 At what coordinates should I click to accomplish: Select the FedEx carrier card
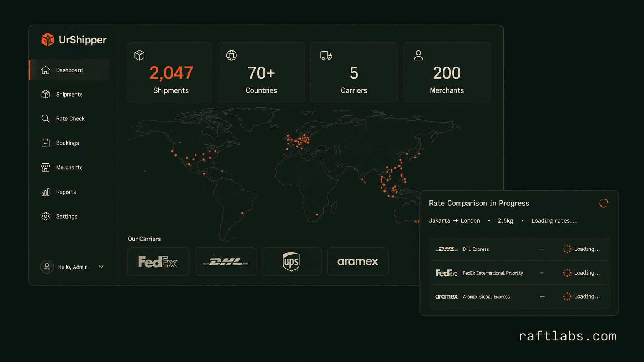tap(158, 262)
